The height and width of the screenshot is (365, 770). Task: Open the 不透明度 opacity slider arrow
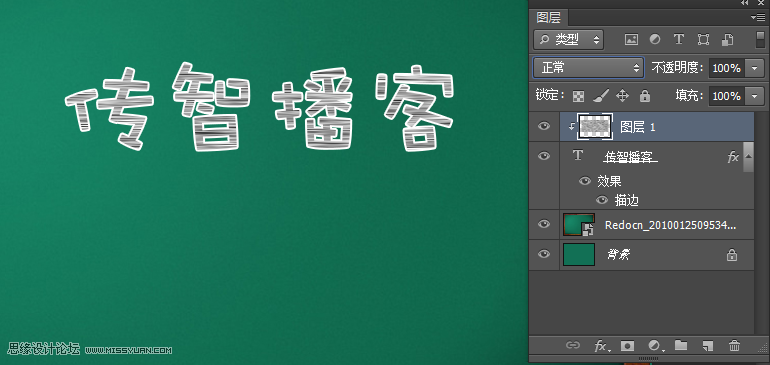[754, 68]
